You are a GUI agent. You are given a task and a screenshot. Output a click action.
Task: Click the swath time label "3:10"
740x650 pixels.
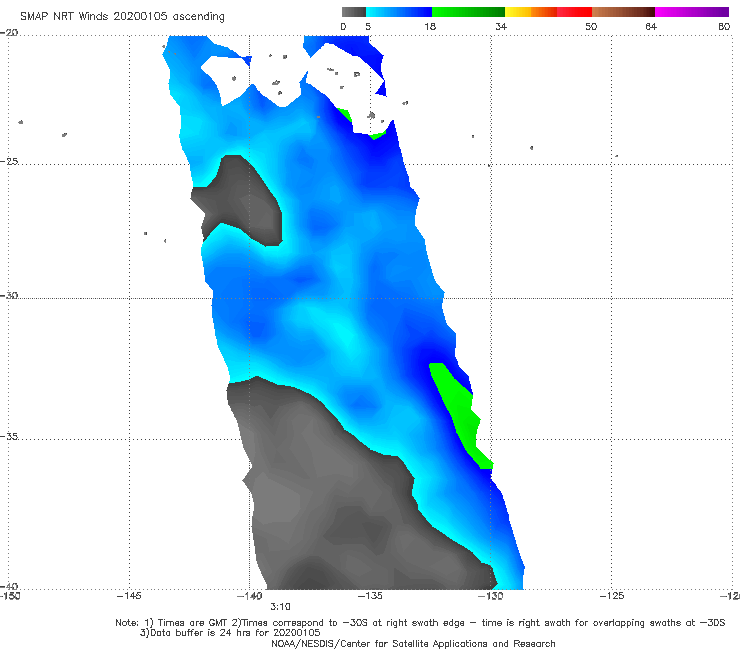pos(280,607)
